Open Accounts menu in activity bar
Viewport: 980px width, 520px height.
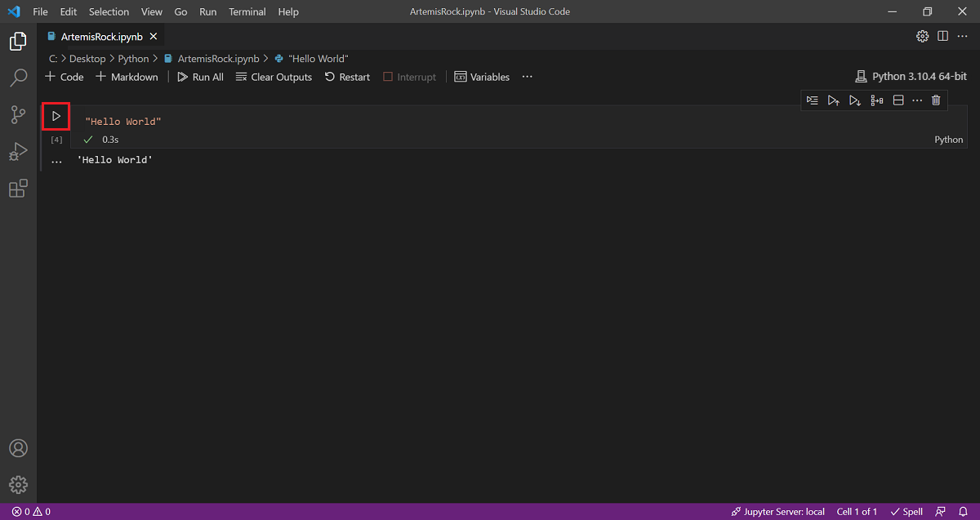(x=18, y=448)
